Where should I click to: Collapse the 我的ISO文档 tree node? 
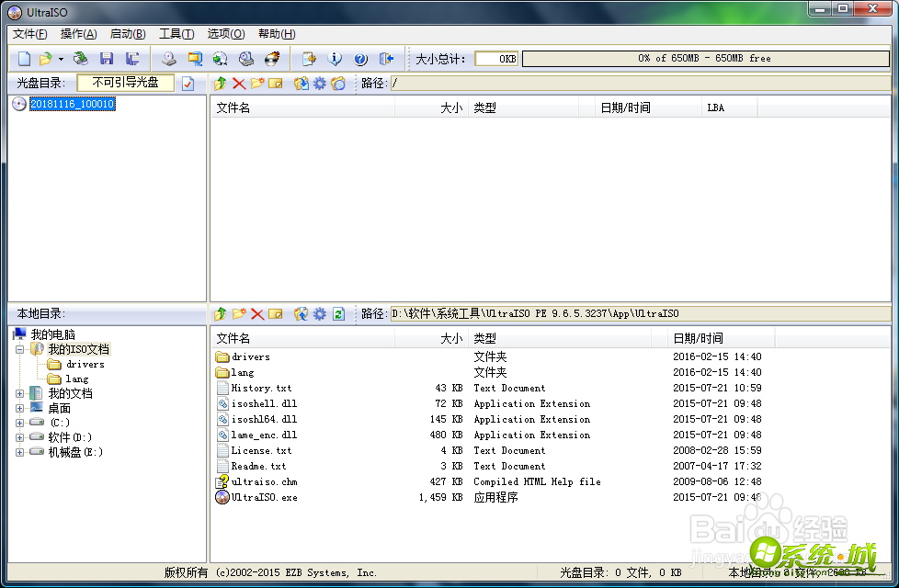point(20,349)
